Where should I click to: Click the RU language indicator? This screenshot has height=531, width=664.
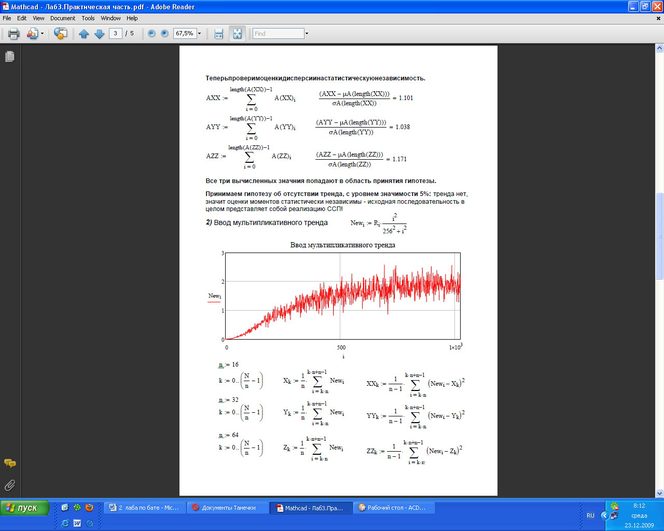590,515
